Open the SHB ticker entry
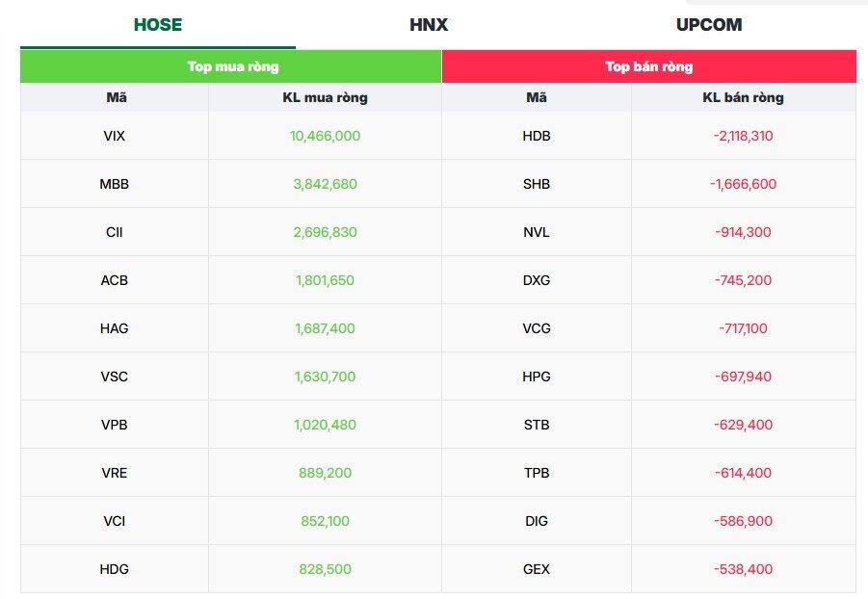 tap(537, 184)
